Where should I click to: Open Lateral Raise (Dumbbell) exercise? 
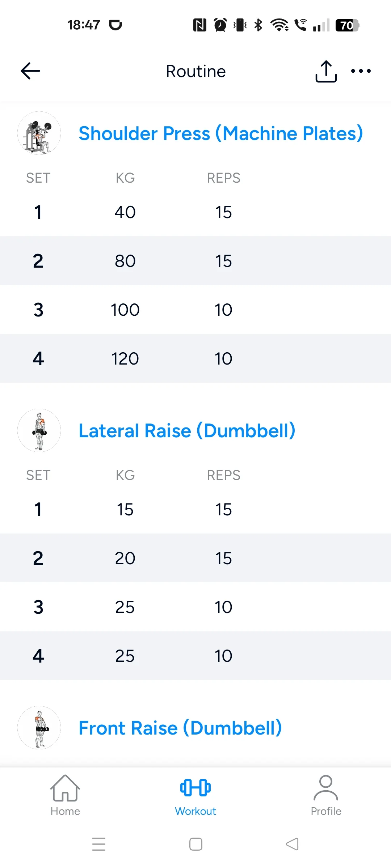pyautogui.click(x=187, y=430)
